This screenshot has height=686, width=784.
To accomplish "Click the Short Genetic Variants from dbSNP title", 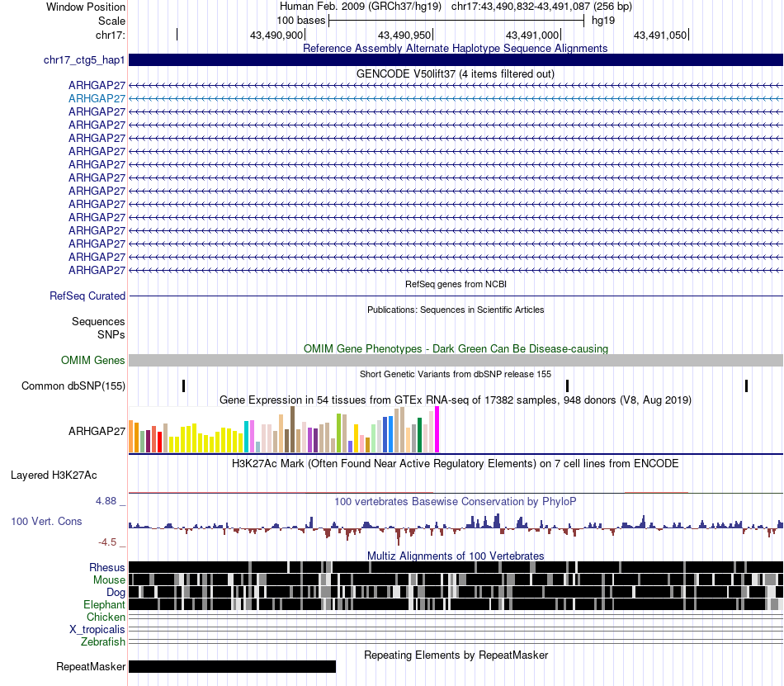I will click(x=456, y=374).
